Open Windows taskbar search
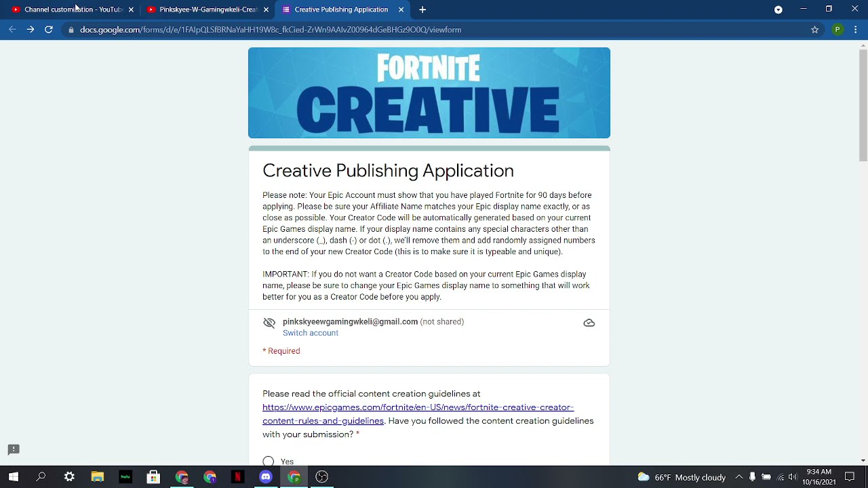 [41, 477]
